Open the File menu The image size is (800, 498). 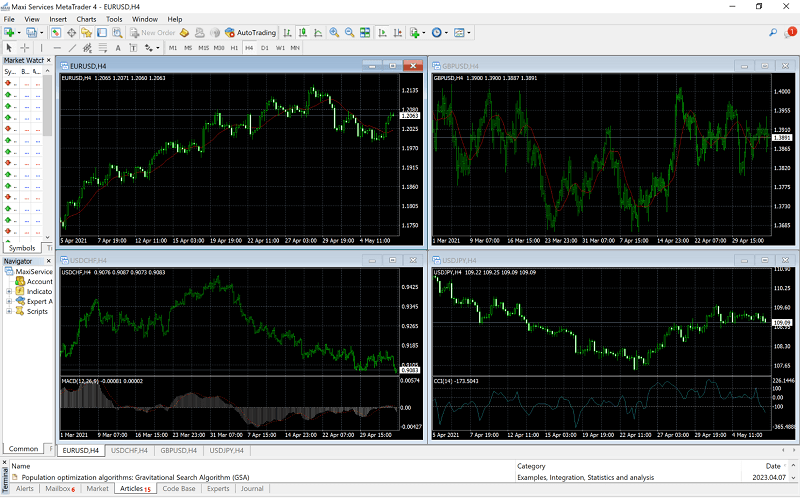click(9, 19)
